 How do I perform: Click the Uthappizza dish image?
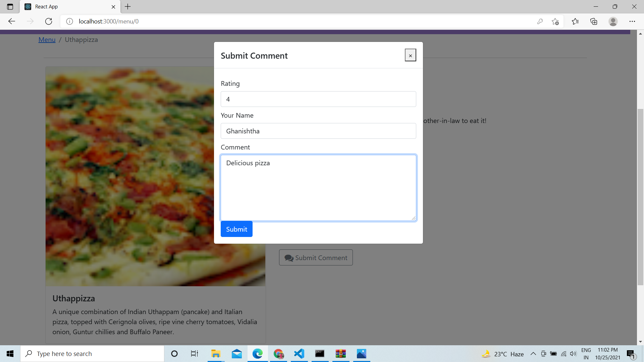(x=155, y=176)
